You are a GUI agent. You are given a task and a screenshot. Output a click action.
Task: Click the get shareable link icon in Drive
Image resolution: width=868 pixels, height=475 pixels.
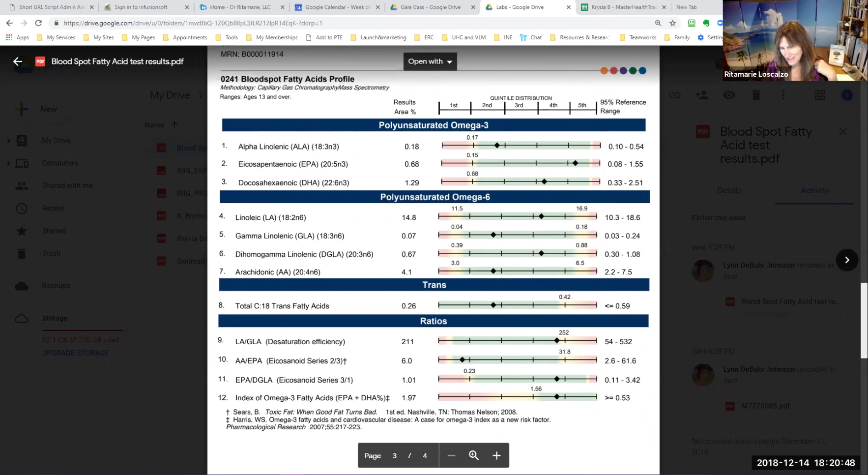pos(675,95)
